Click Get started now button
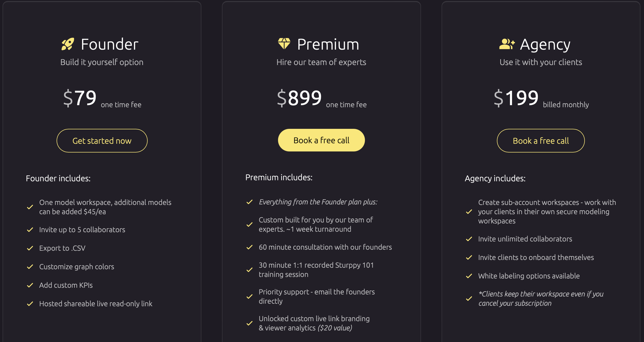Viewport: 644px width, 342px height. [x=102, y=141]
